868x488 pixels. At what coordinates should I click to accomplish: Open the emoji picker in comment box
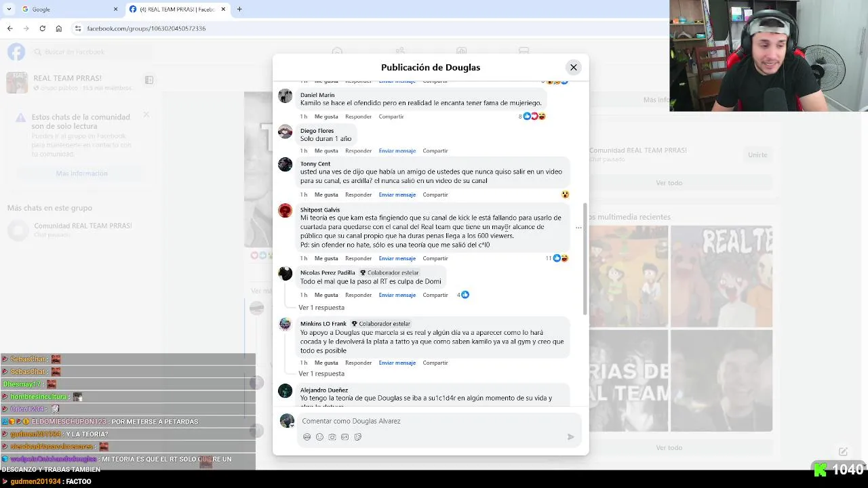click(x=320, y=437)
